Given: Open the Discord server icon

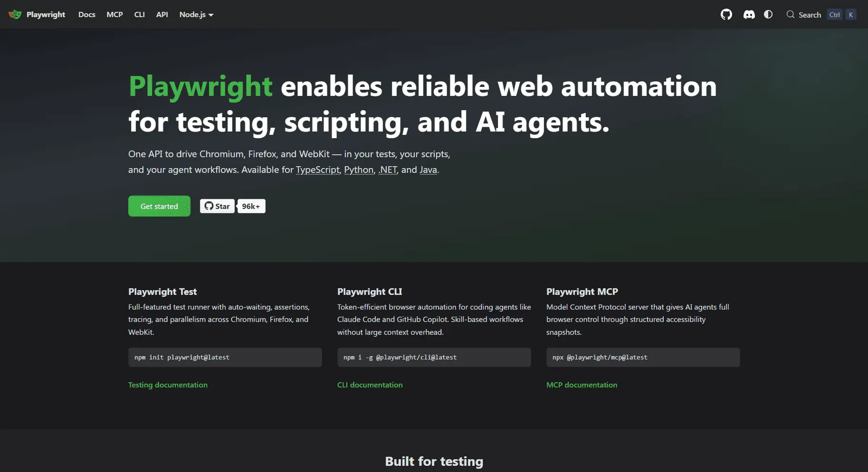Looking at the screenshot, I should point(749,15).
